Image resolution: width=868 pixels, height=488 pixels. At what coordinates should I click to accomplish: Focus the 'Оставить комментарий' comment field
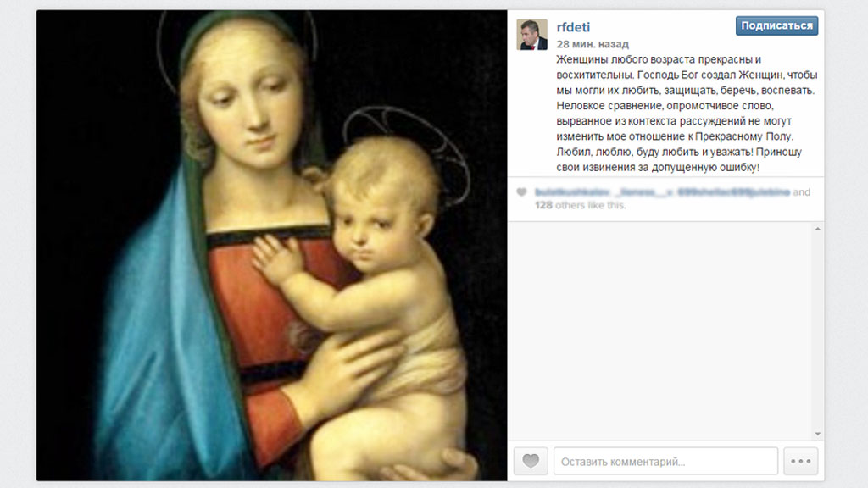point(665,461)
